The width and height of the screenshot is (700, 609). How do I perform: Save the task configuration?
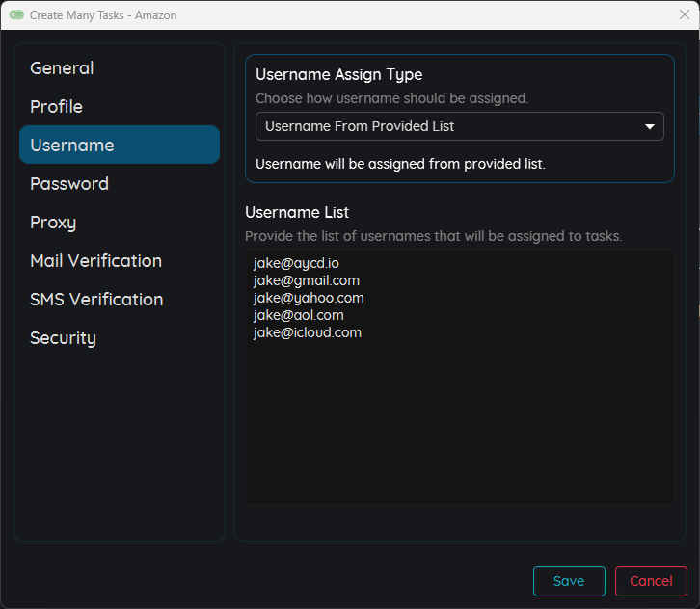pos(569,581)
